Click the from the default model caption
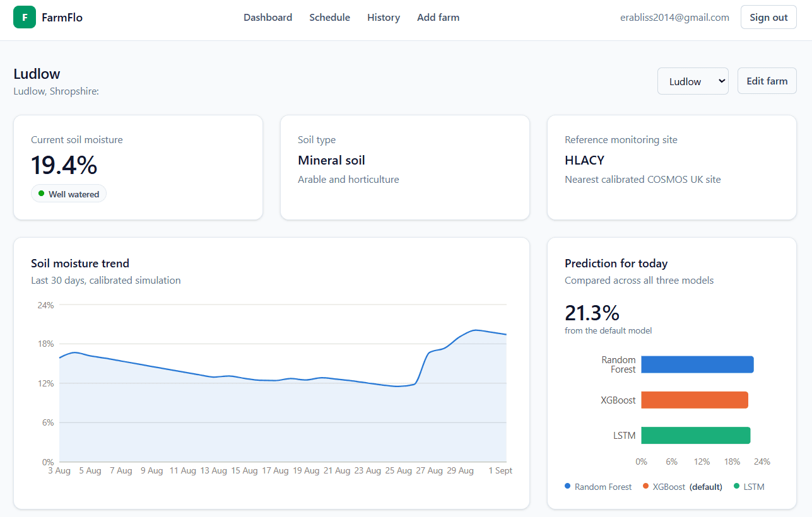 [x=608, y=330]
